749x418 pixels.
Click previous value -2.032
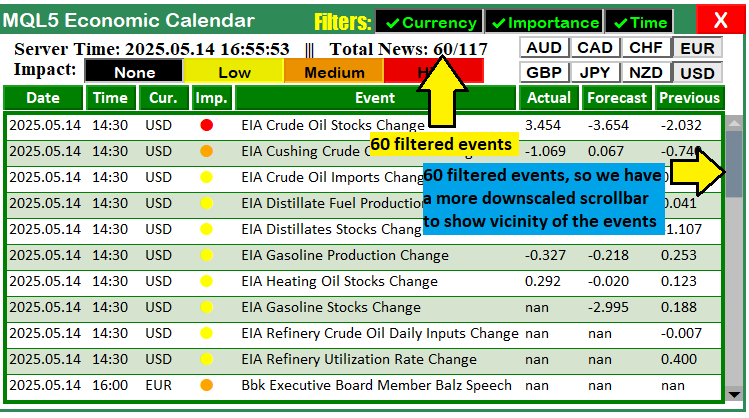(x=681, y=125)
